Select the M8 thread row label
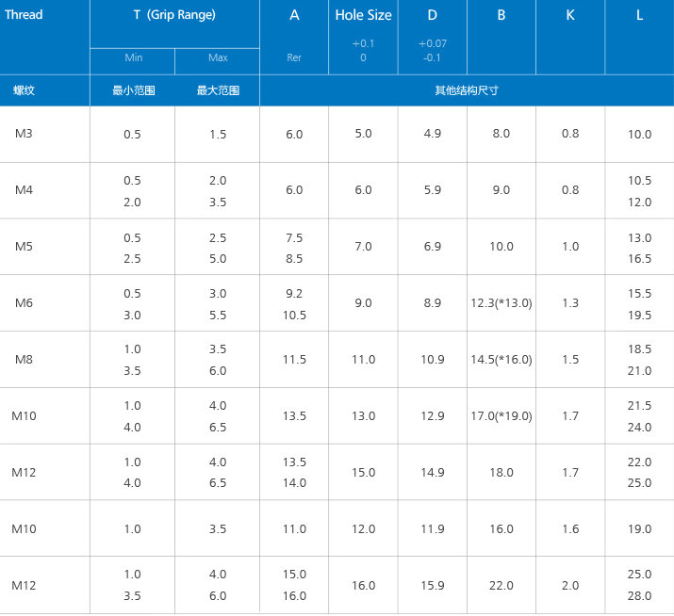 (x=24, y=359)
